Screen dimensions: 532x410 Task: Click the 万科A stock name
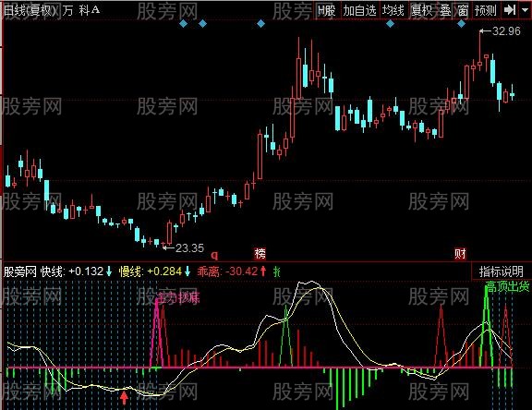(x=81, y=10)
